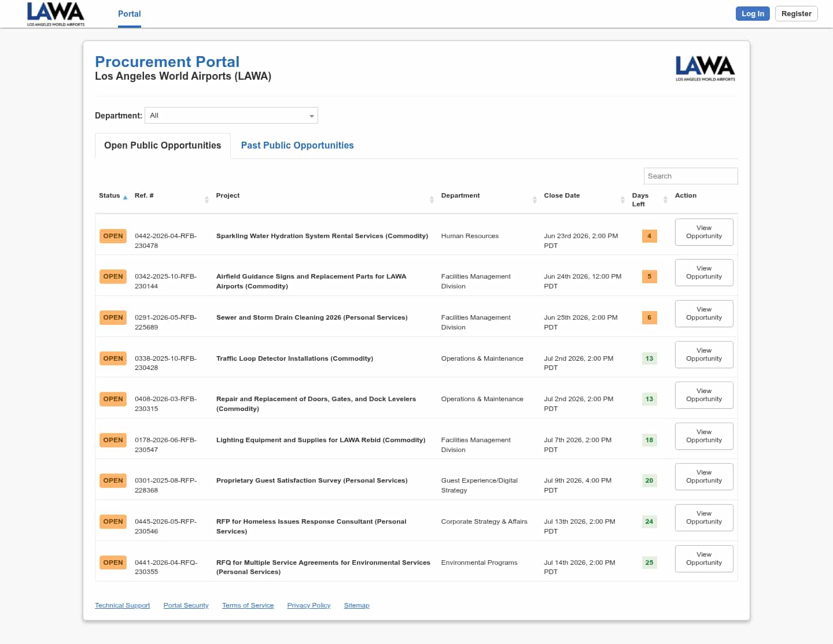Click the Guest Experience/Digital Strategy department cell
833x644 pixels.
480,485
